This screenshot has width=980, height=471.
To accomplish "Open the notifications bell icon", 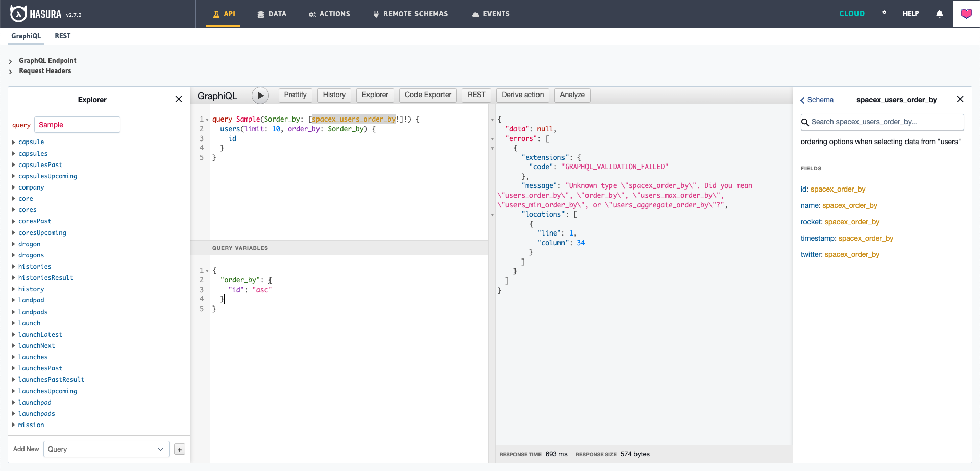I will [x=940, y=14].
